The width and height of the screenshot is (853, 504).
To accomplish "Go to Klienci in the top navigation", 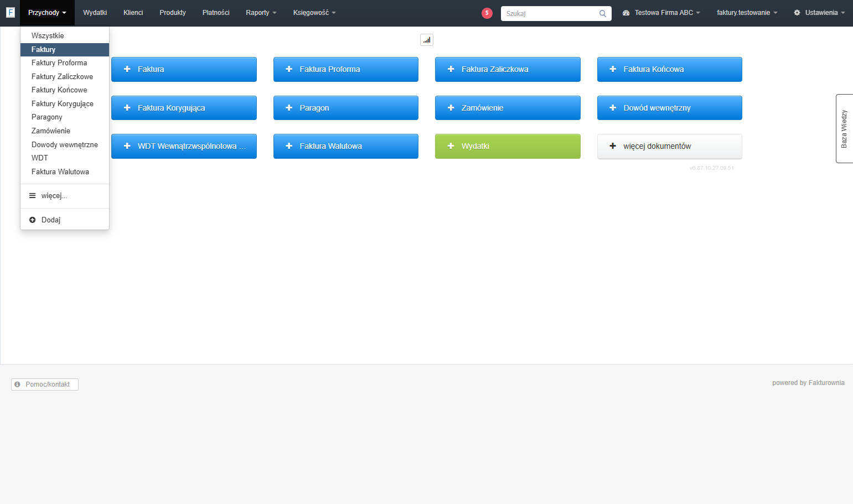I will 133,13.
